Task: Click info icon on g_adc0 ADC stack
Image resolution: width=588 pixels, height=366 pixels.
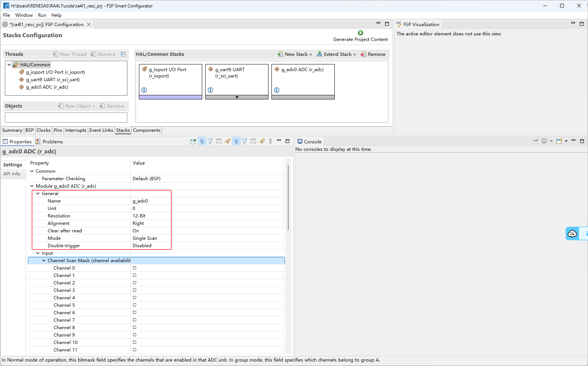Action: pos(277,90)
